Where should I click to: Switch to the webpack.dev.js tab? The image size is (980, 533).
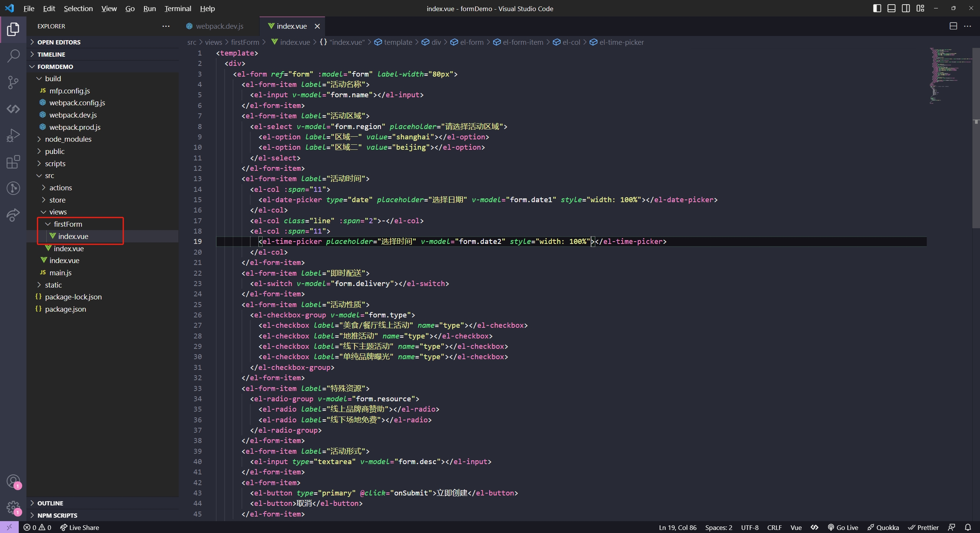pos(219,26)
